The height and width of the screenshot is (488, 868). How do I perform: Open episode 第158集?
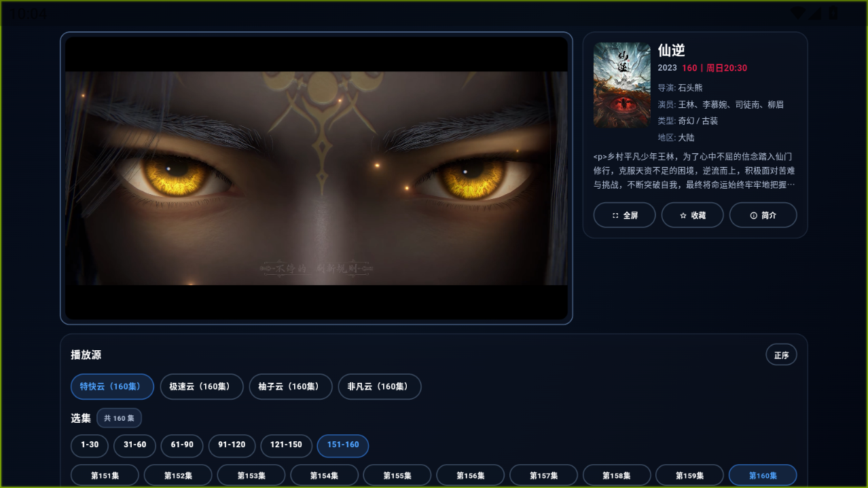617,476
